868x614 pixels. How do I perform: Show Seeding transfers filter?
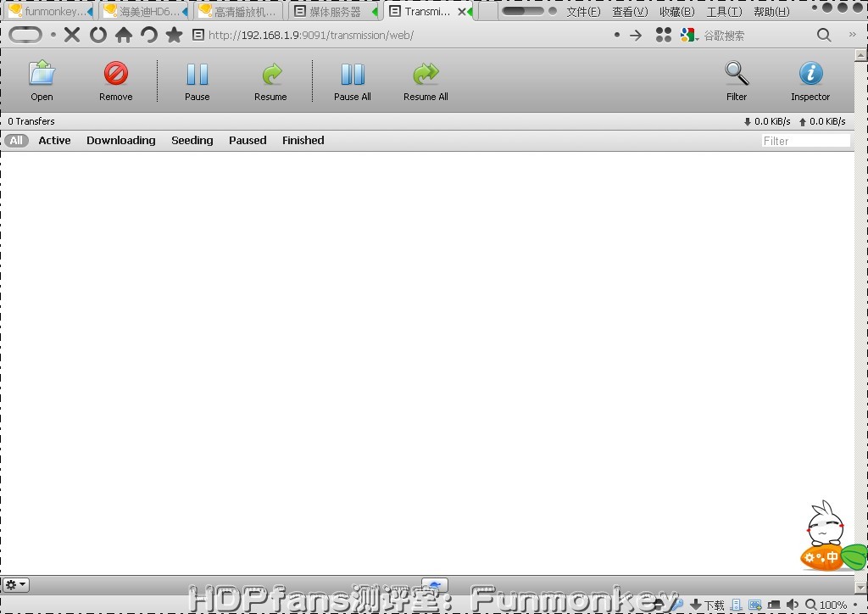tap(192, 141)
